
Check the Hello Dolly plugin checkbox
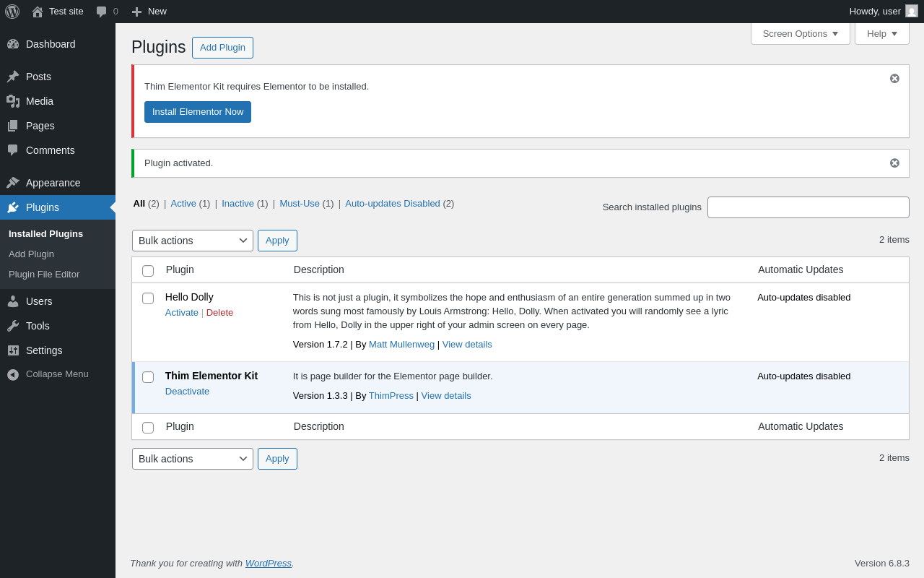pos(148,298)
